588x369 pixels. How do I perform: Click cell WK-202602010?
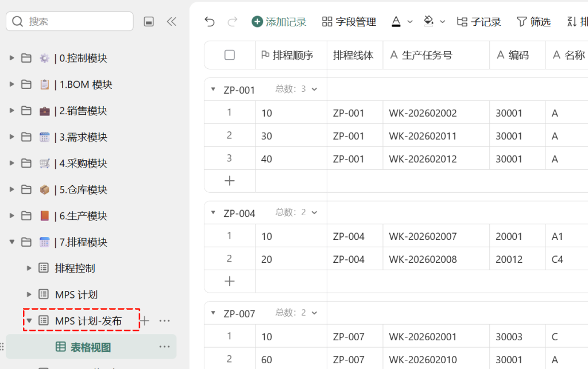point(436,359)
